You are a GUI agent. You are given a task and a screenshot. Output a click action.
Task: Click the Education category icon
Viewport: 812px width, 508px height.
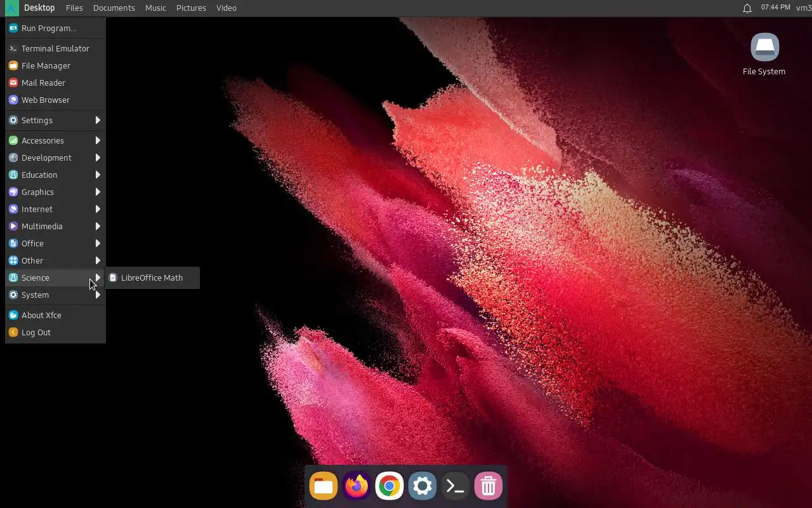[x=13, y=175]
